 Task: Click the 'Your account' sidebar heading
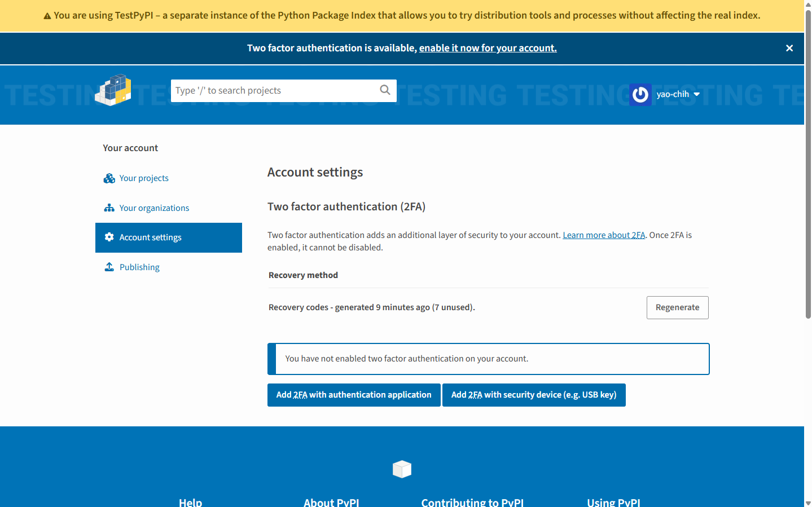130,148
